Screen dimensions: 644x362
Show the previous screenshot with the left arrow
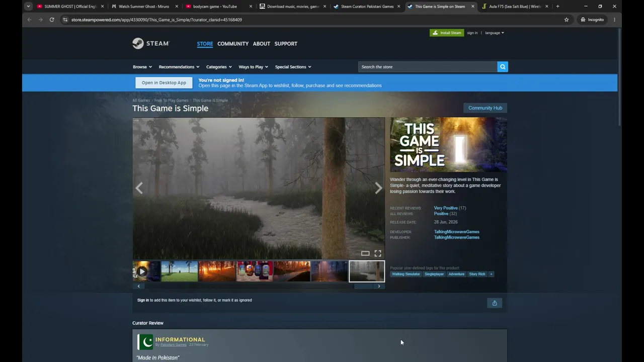tap(139, 188)
